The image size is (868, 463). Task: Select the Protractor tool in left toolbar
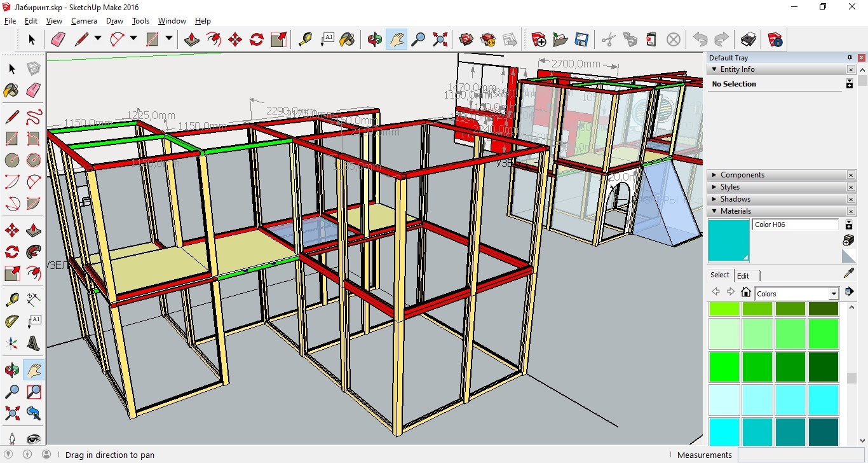(x=12, y=322)
